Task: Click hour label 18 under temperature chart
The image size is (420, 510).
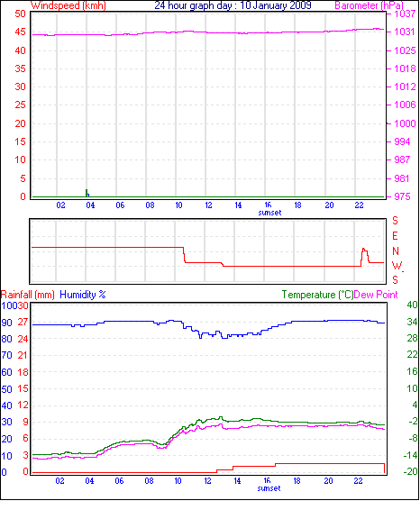Action: [x=297, y=481]
